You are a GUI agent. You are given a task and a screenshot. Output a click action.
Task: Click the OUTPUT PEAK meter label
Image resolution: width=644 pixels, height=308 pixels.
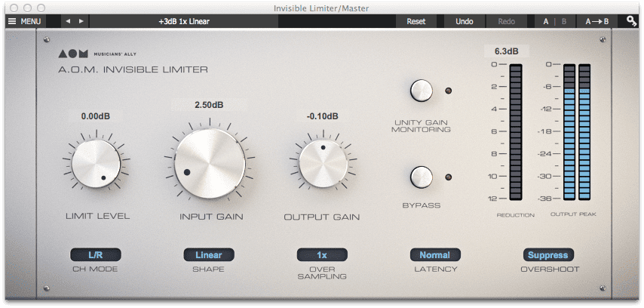pos(573,214)
